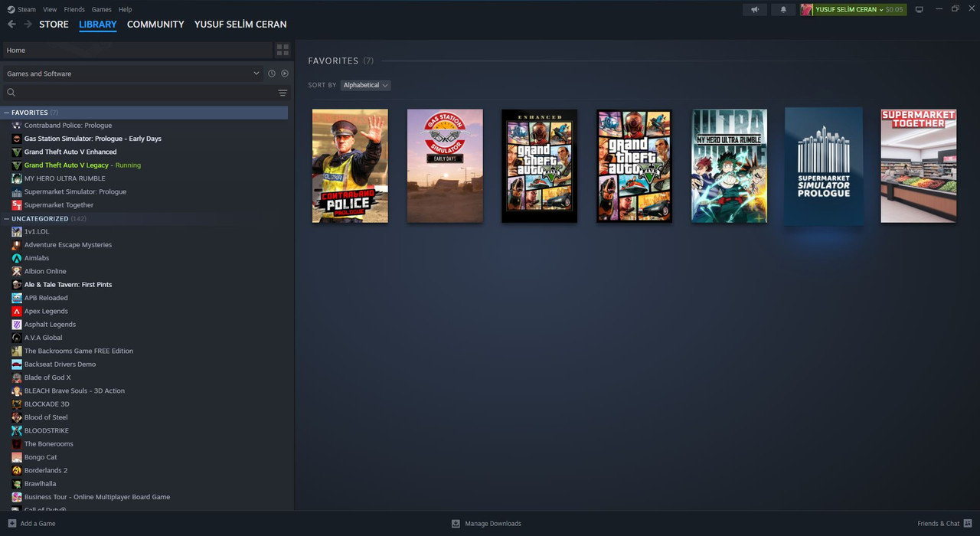Image resolution: width=980 pixels, height=536 pixels.
Task: Switch to the STORE tab
Action: click(54, 25)
